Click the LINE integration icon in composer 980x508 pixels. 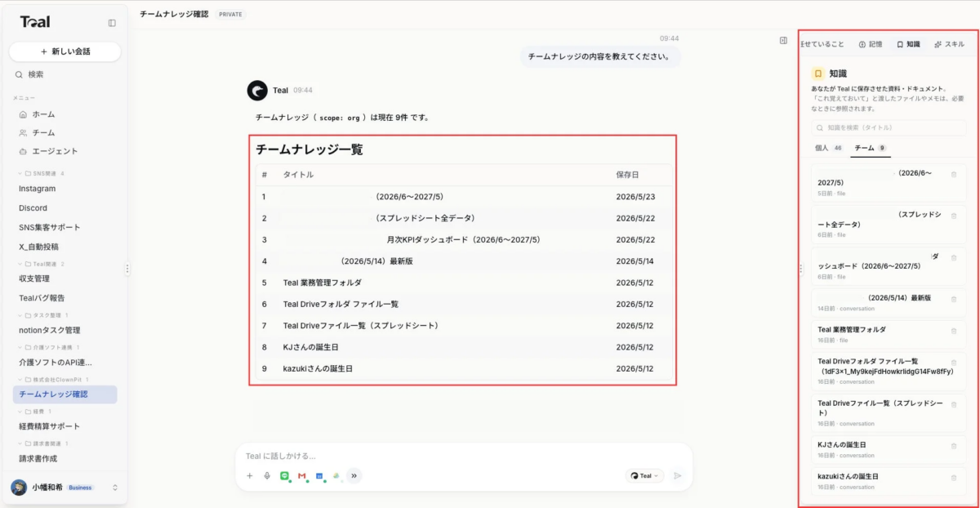point(284,475)
